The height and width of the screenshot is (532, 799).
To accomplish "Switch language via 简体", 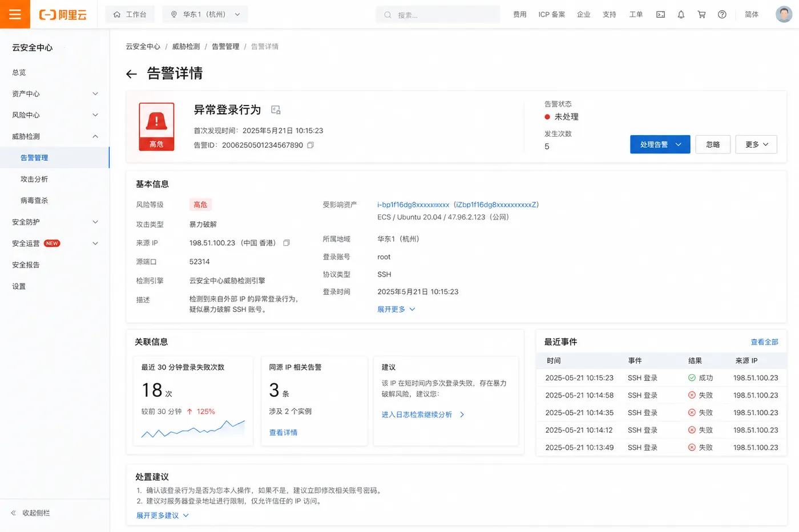I will point(752,15).
